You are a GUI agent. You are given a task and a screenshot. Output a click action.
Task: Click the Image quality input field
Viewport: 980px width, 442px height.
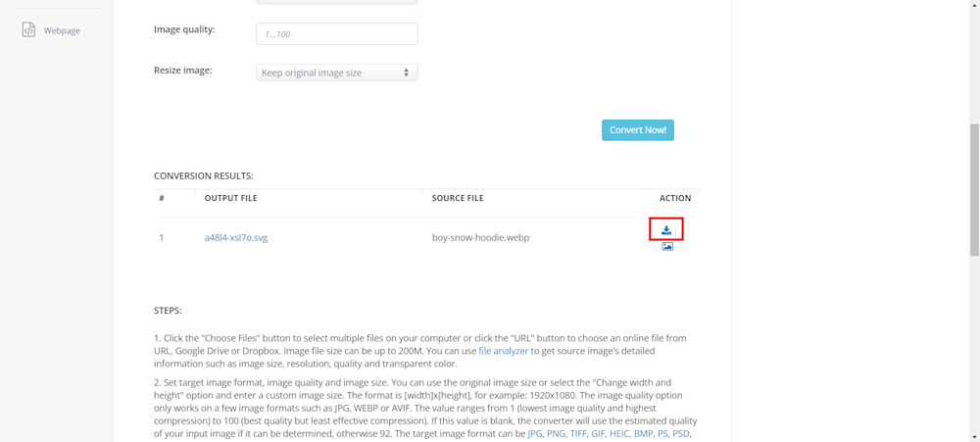click(336, 33)
